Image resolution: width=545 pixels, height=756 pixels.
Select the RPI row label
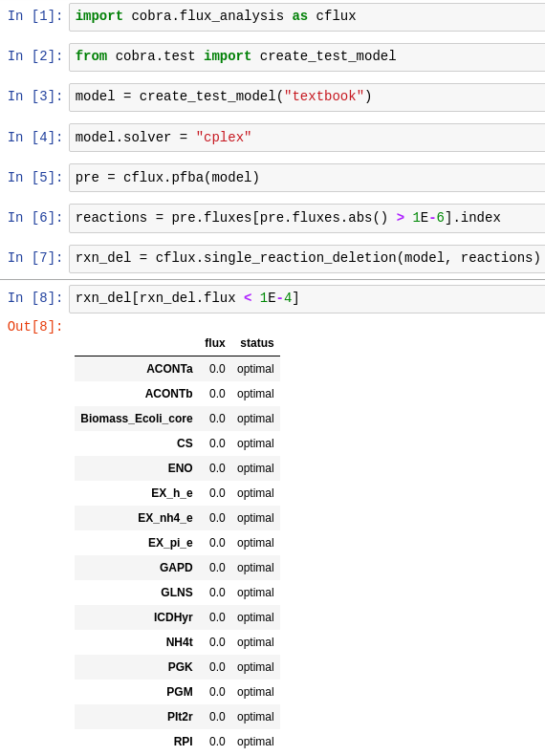coord(183,742)
